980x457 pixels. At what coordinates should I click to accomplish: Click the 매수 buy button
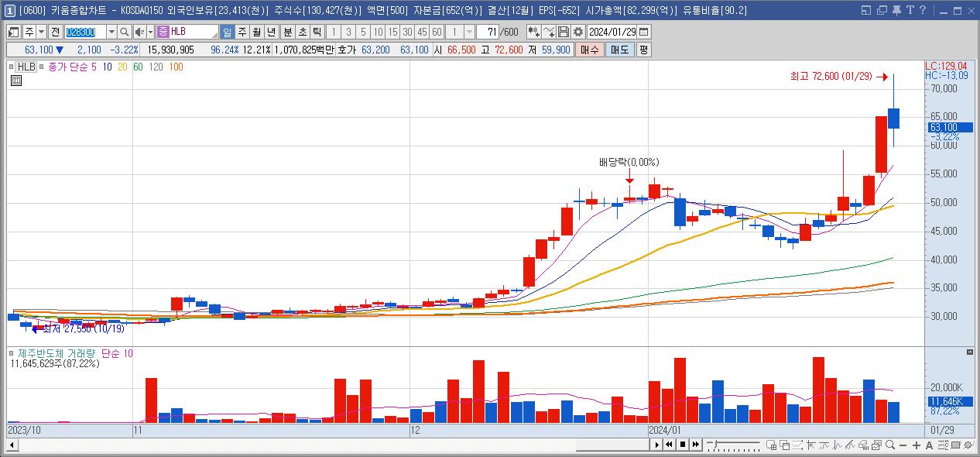(x=589, y=50)
